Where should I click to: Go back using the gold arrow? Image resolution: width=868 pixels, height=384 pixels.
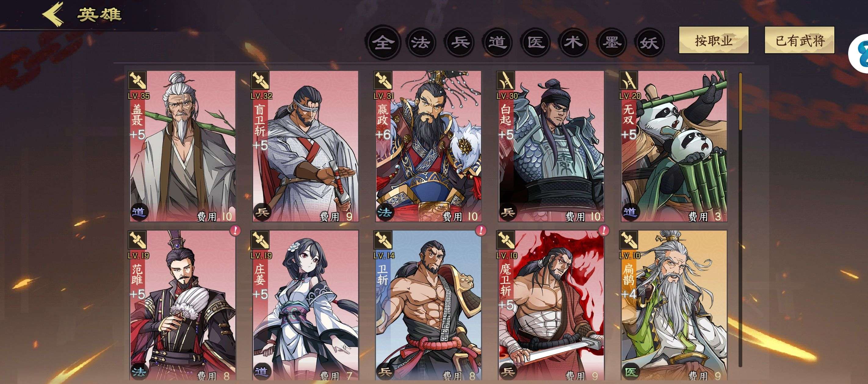53,14
